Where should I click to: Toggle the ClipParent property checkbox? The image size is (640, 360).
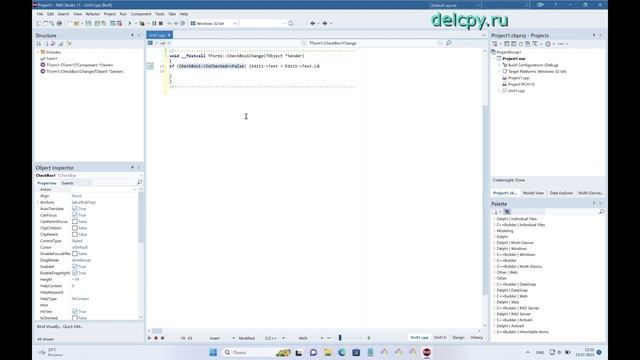75,235
